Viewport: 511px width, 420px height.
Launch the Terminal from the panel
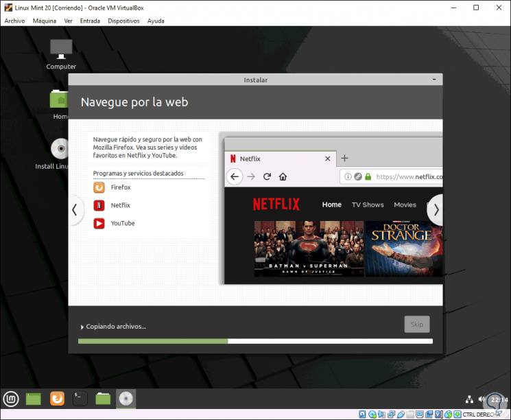[x=80, y=399]
